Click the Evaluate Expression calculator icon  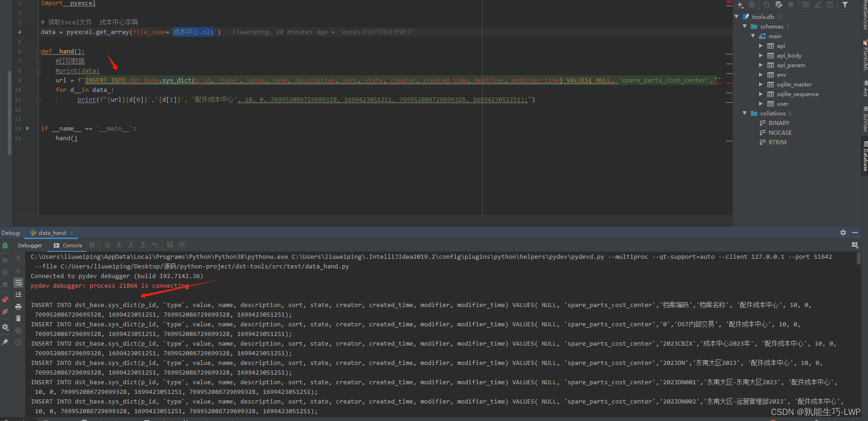(x=170, y=245)
